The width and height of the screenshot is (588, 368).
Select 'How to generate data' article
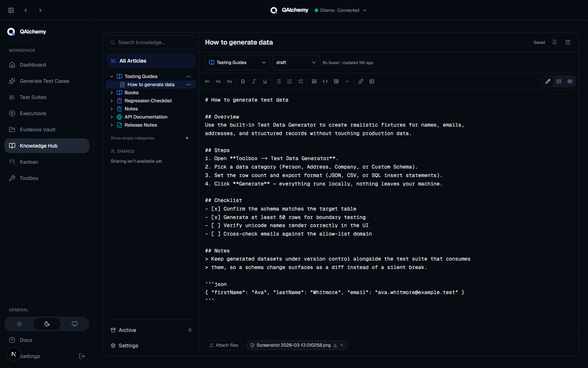click(151, 85)
